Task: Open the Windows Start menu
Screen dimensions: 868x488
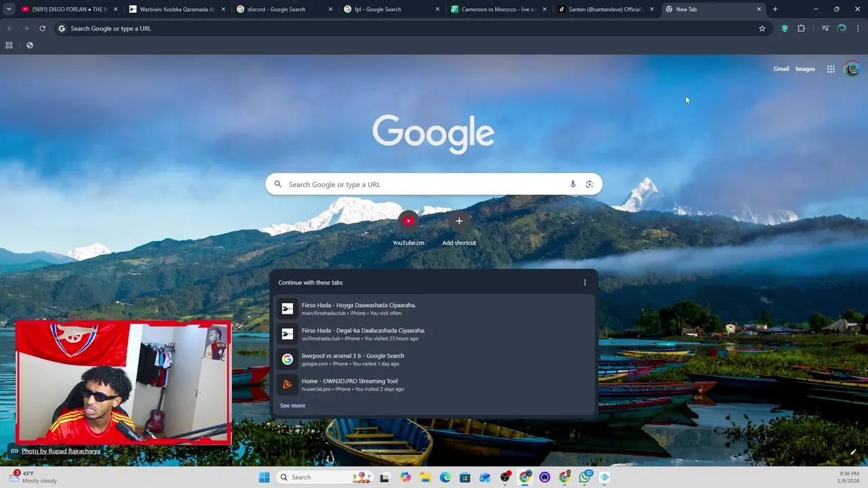Action: pos(264,477)
